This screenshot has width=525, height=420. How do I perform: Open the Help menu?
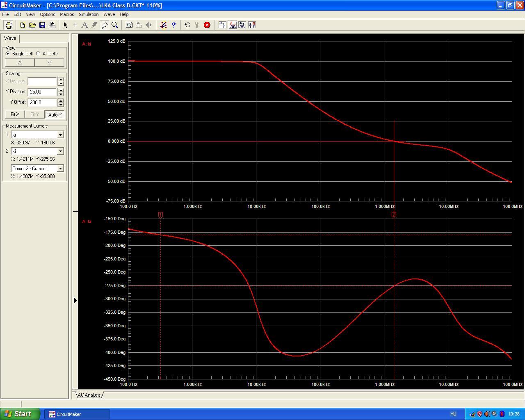(124, 14)
